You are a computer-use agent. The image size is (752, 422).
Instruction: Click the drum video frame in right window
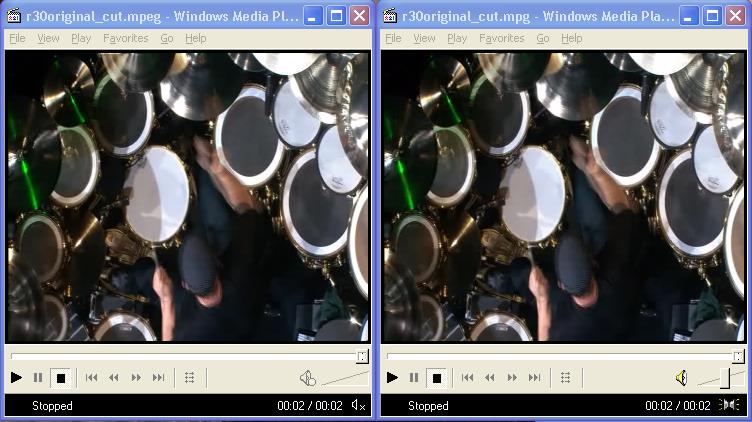(563, 197)
